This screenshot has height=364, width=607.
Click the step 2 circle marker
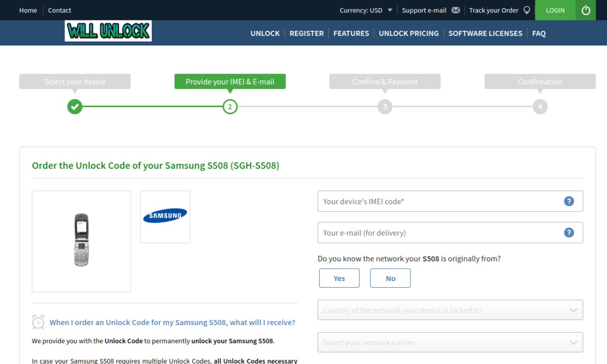(230, 107)
